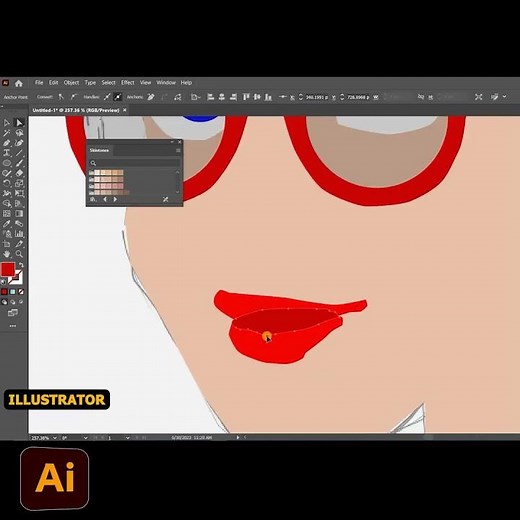Select the Curvature tool

(19, 143)
